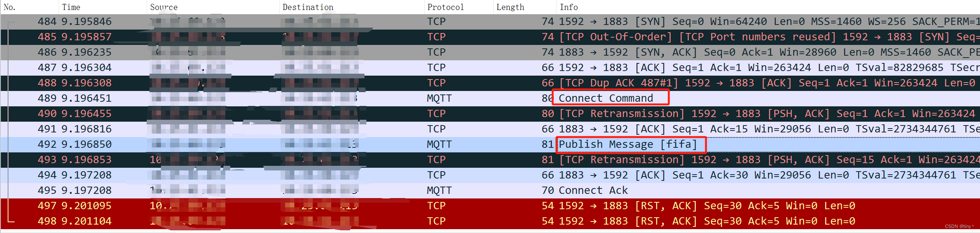Select the MQTT Connect Ack packet

pos(593,190)
